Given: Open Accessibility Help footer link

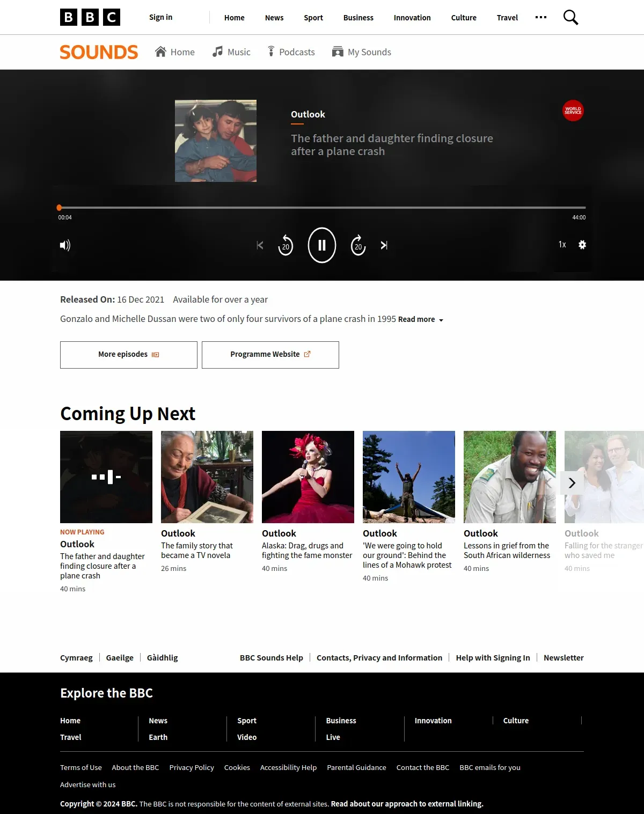Looking at the screenshot, I should [x=288, y=768].
